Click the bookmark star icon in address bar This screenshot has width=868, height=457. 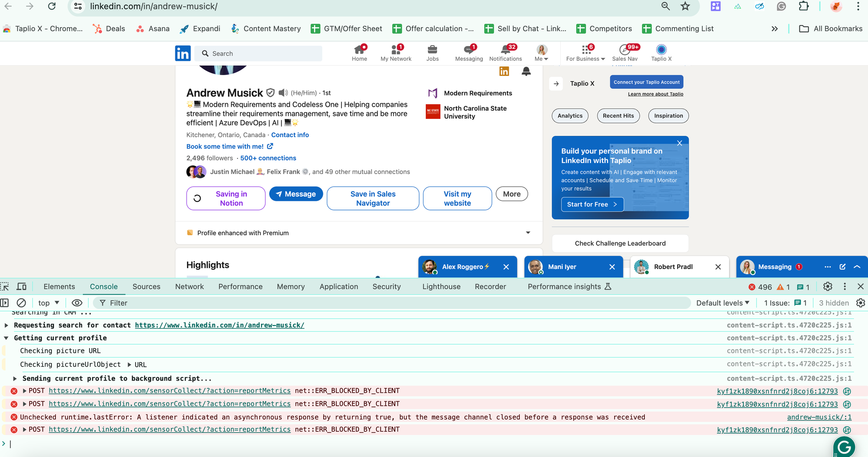click(x=685, y=6)
